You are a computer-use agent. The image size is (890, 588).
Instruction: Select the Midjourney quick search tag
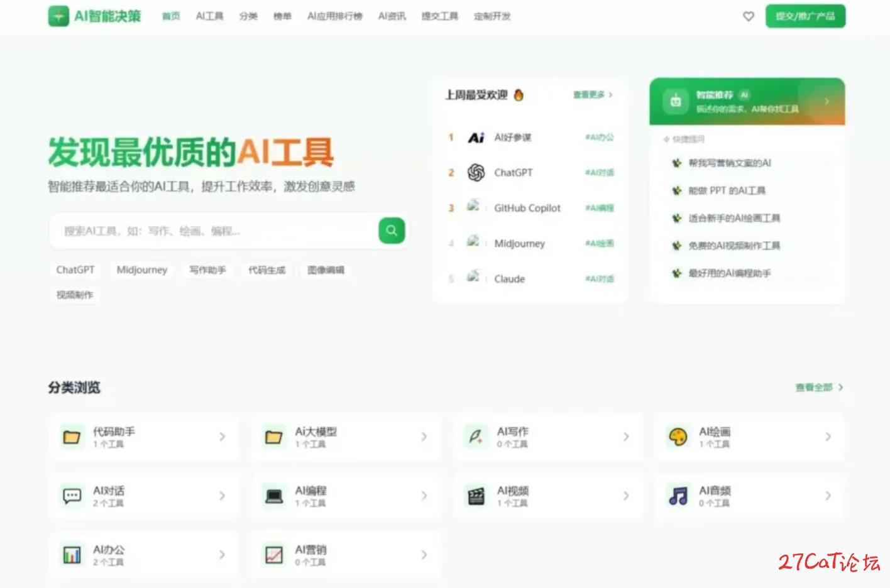tap(142, 270)
